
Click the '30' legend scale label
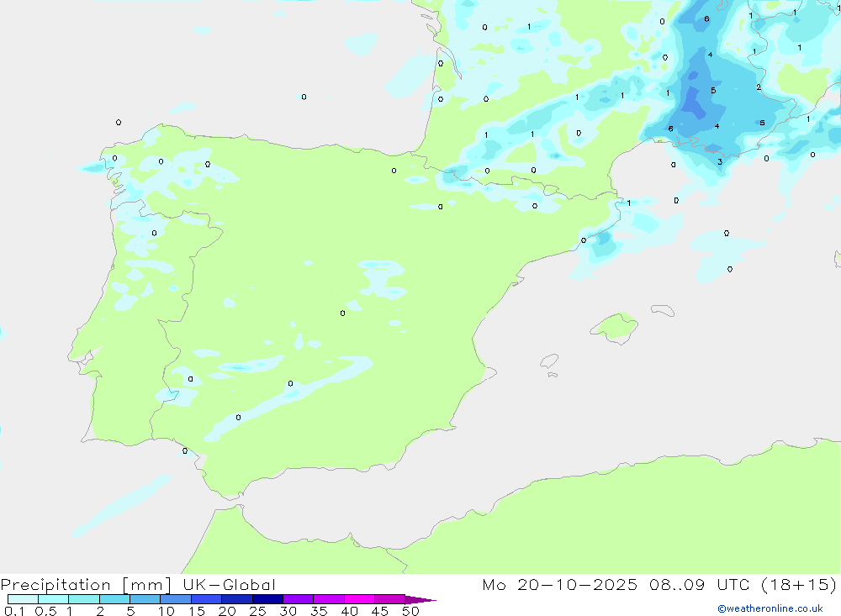288,611
